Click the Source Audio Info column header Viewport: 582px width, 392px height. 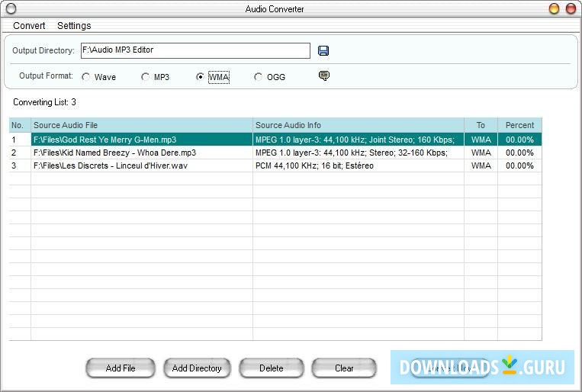[x=359, y=125]
